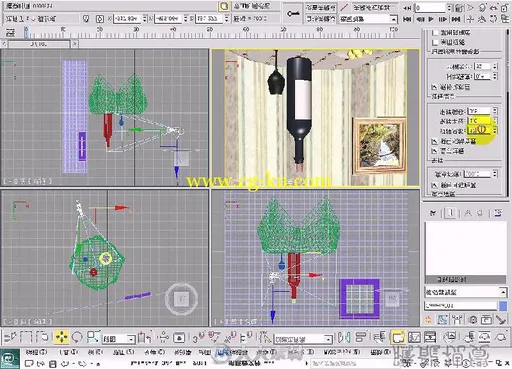Choose the Rectangular Selection Region tool
Viewport: 512px width, 369px height.
[x=26, y=337]
